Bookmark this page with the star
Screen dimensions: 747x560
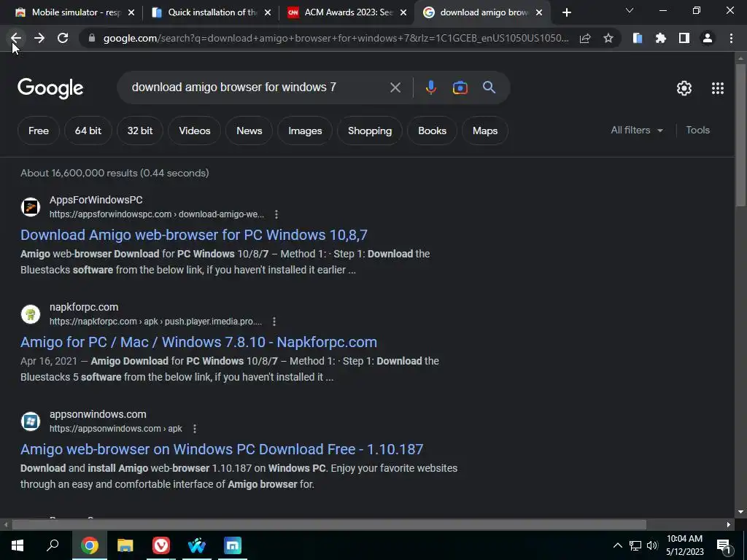tap(608, 38)
